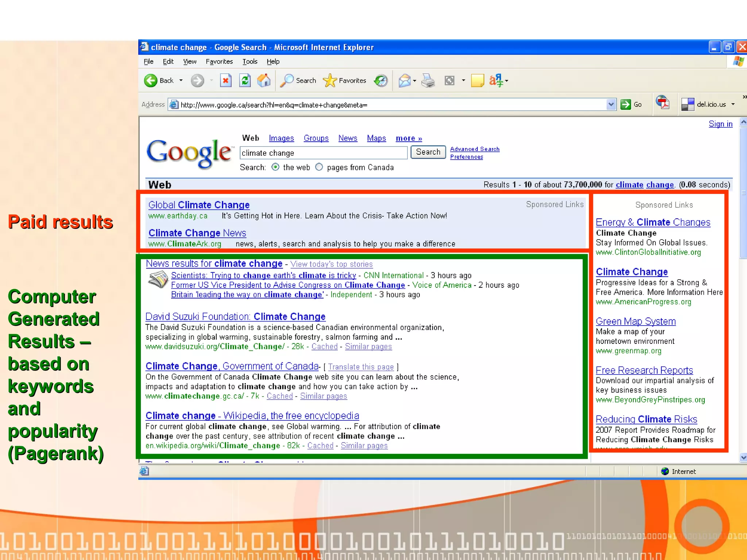The image size is (747, 560).
Task: Open the Favorites star
Action: pos(330,81)
